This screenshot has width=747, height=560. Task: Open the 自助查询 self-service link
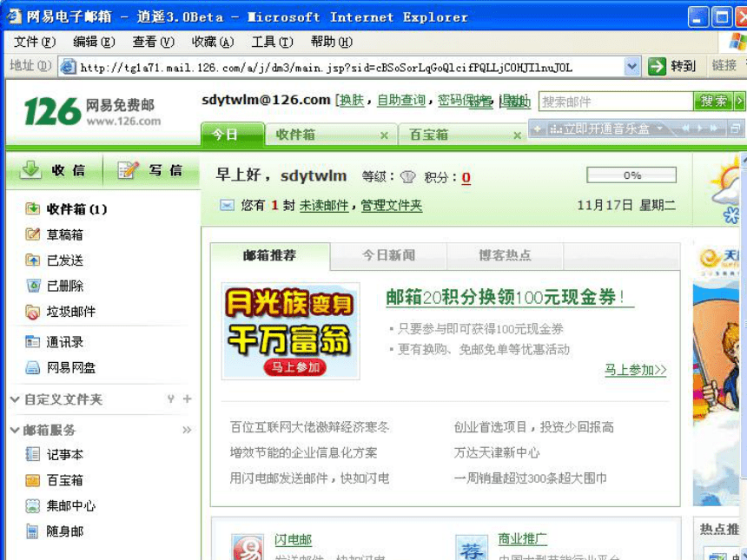click(401, 100)
